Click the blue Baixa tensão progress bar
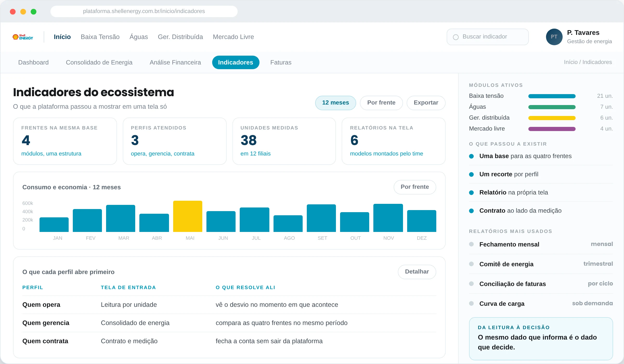This screenshot has width=624, height=364. click(552, 96)
